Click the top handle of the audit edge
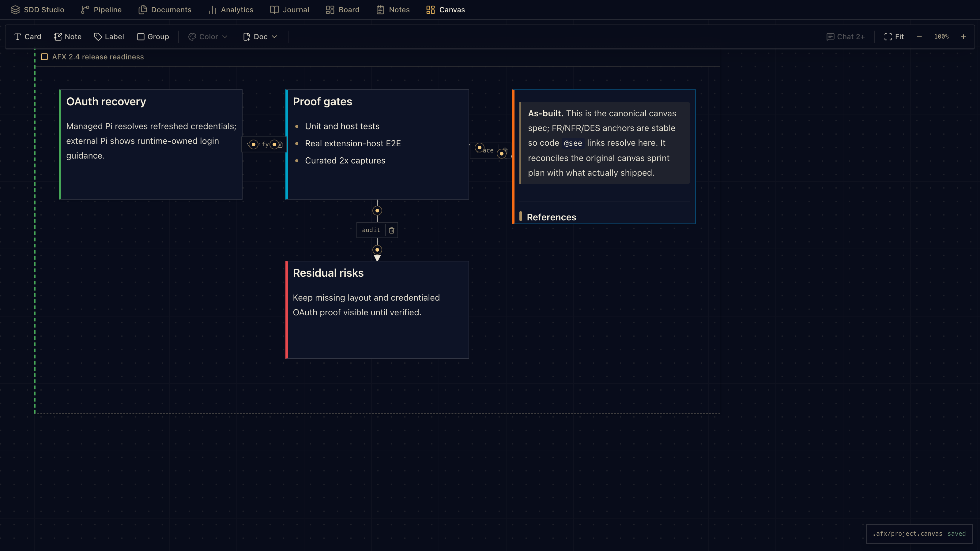 click(377, 210)
